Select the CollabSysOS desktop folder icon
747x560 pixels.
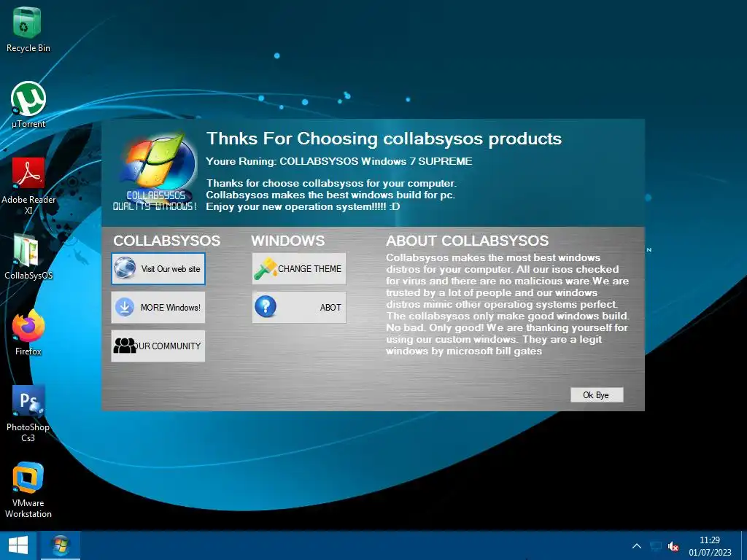click(x=28, y=257)
